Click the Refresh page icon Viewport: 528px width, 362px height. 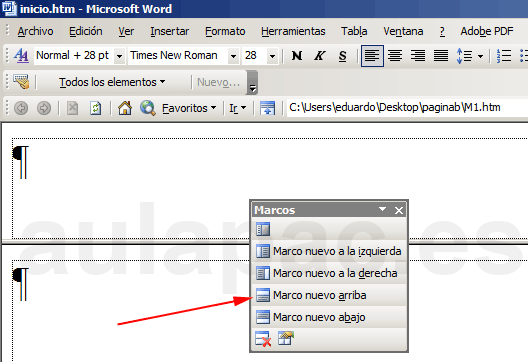(95, 108)
